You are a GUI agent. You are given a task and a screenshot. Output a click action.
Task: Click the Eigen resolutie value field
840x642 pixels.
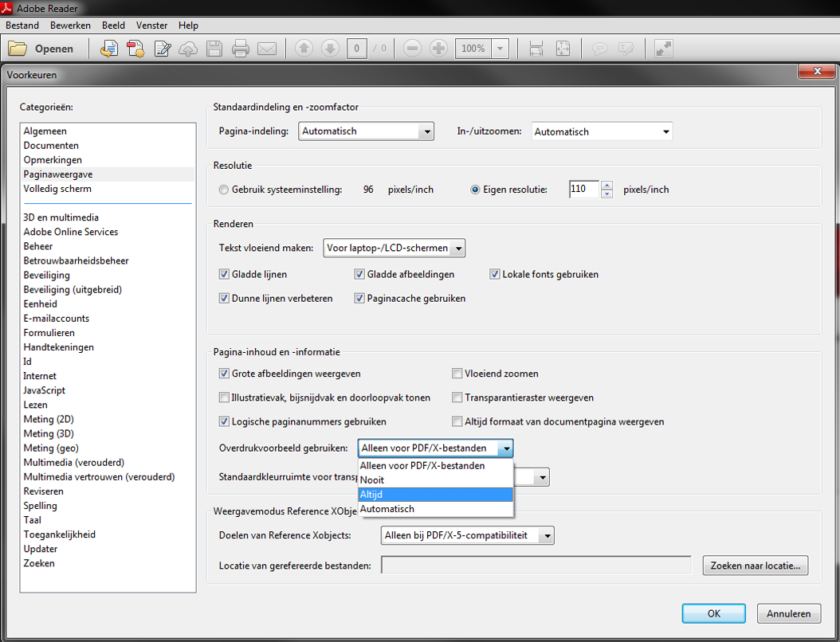pos(584,189)
